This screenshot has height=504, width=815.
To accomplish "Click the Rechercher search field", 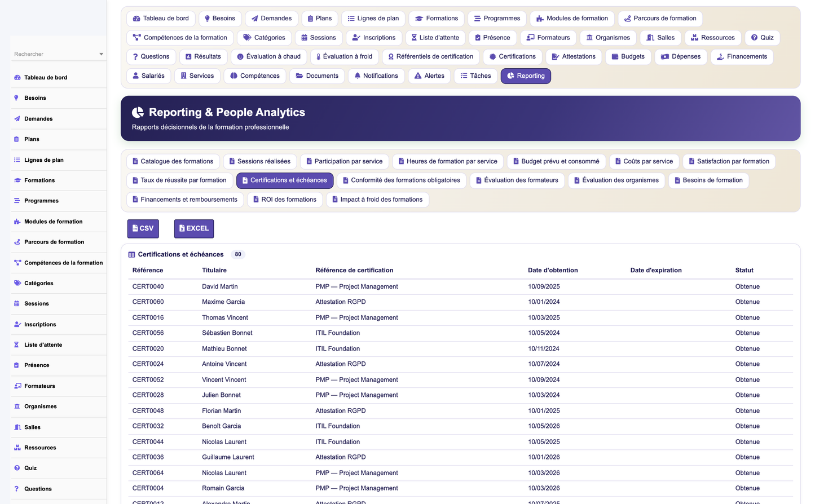I will pos(55,55).
